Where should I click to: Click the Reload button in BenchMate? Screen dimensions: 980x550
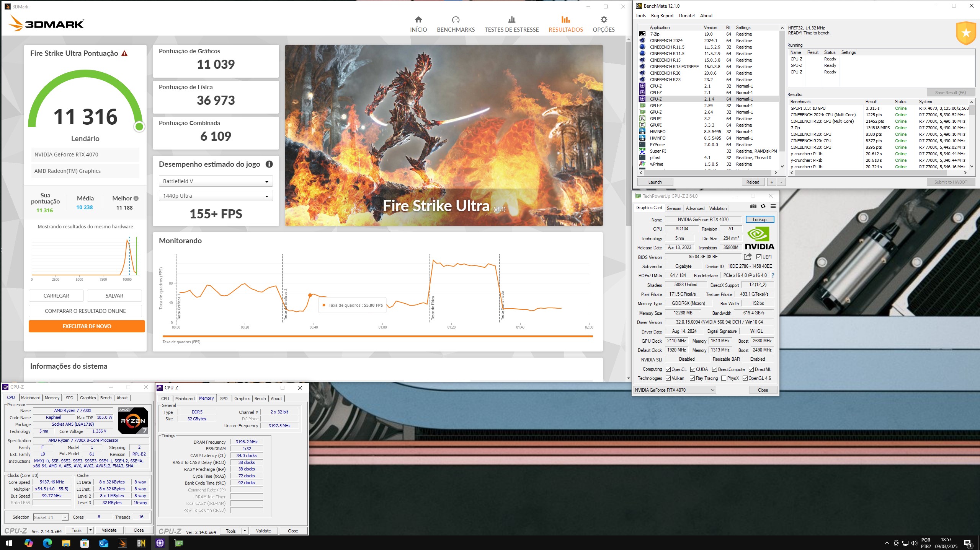(x=753, y=182)
